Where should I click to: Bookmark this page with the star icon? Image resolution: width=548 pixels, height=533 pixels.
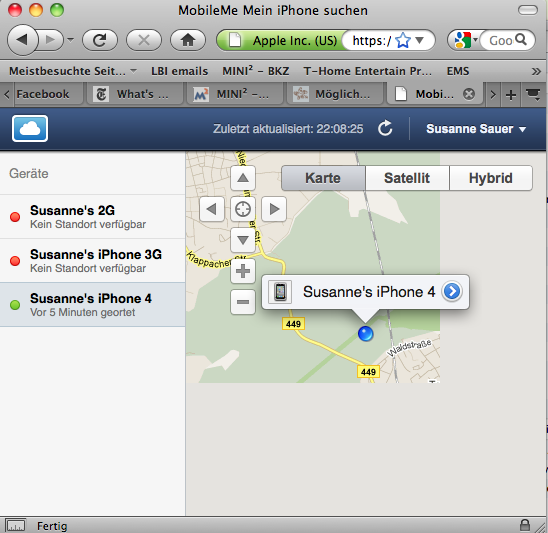coord(403,41)
